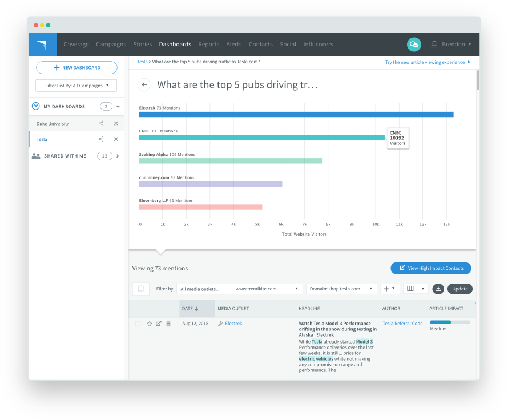Select the Bloomberg L.P pink bar
The image size is (508, 420).
point(200,207)
